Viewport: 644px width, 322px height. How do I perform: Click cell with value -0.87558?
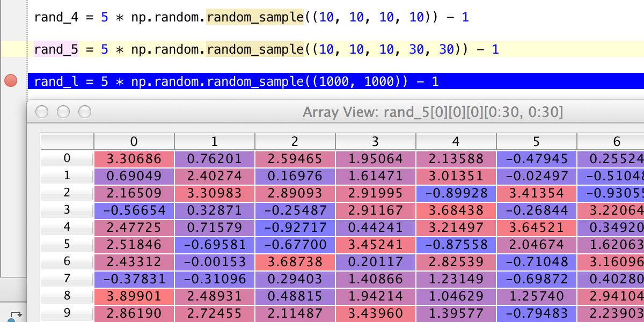pos(456,245)
